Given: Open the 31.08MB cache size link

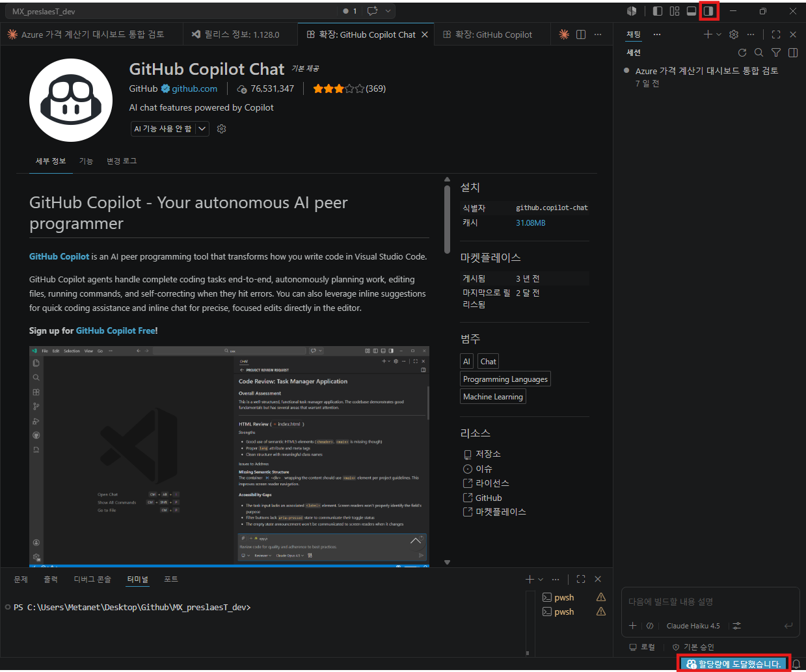Looking at the screenshot, I should (531, 222).
